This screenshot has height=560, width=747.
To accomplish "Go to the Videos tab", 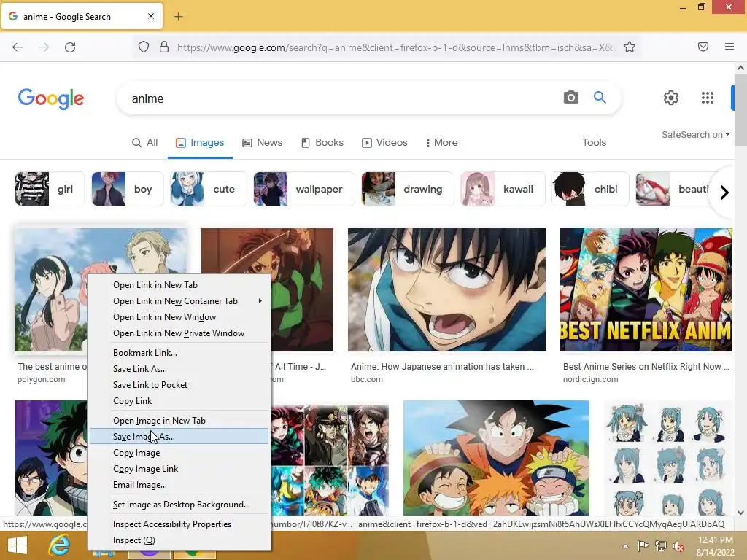I will point(385,142).
